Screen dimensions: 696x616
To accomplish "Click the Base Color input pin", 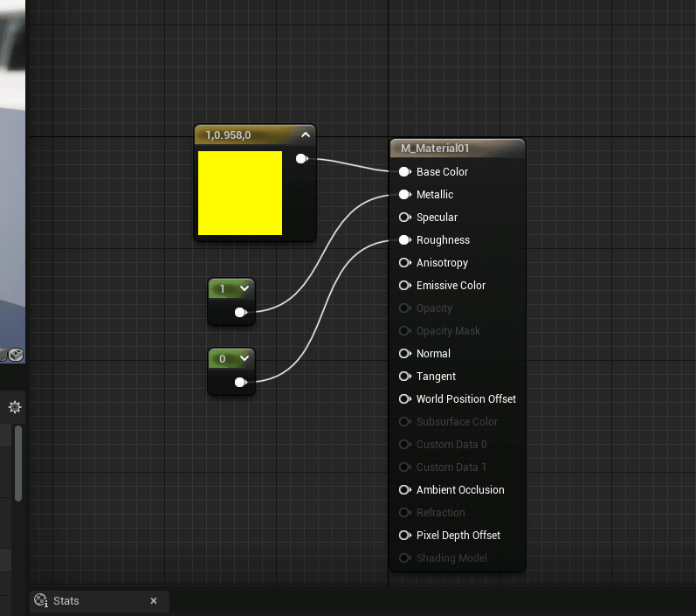I will coord(405,172).
